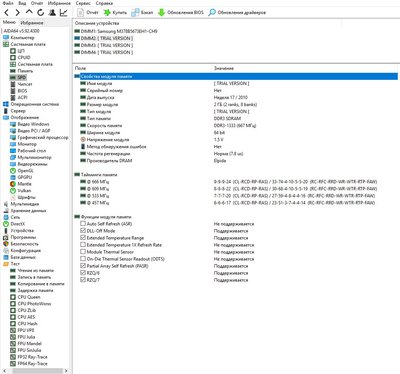Click Обновления BIOS green arrow button
This screenshot has height=374, width=400.
tap(180, 13)
